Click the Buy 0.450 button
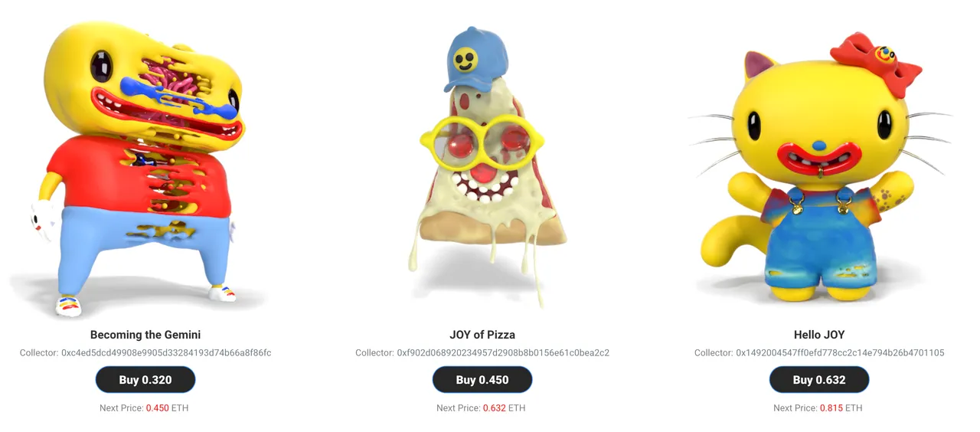 482,380
